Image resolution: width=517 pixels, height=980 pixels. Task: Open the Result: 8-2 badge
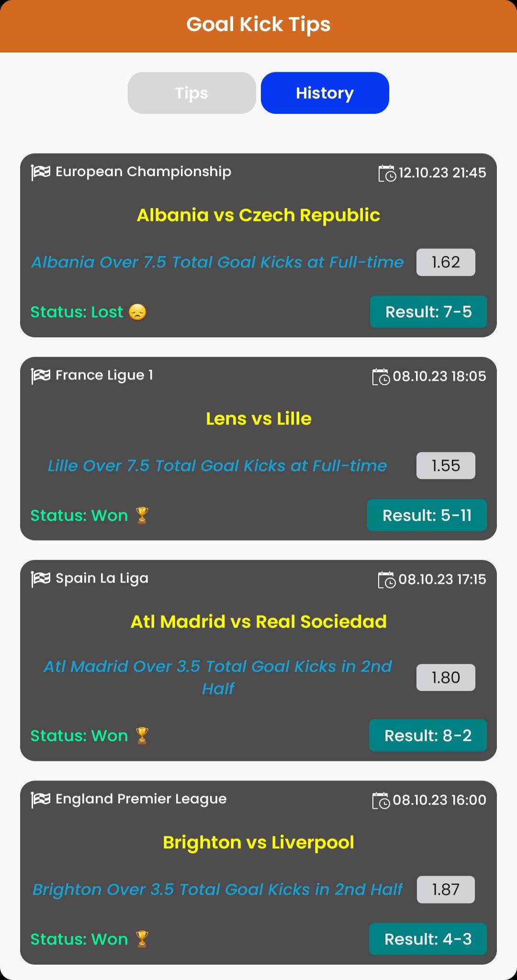(428, 735)
